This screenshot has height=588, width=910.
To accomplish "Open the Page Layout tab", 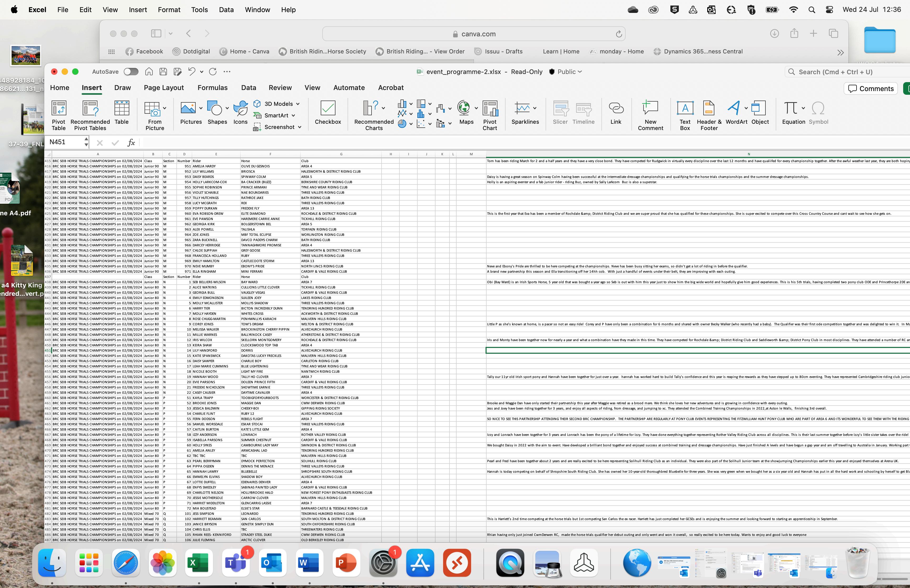I will tap(164, 88).
